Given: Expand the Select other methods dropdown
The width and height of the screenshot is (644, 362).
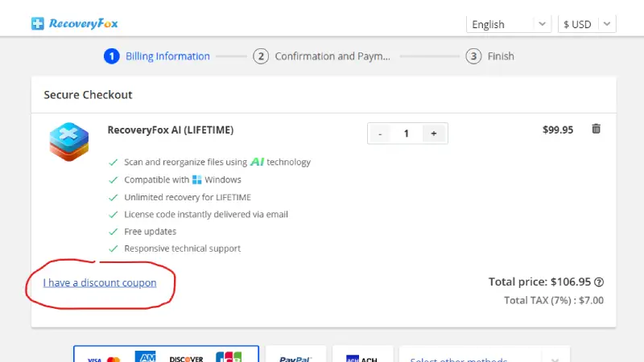Looking at the screenshot, I should (475, 356).
